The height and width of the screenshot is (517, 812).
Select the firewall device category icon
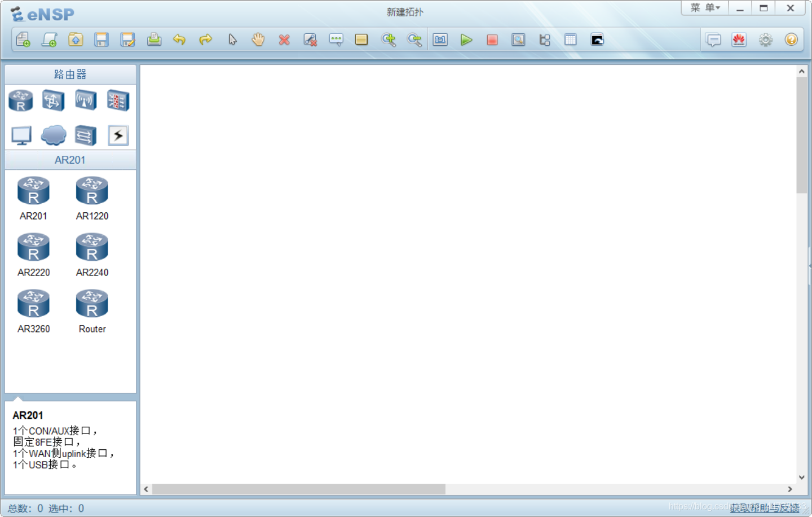click(118, 101)
